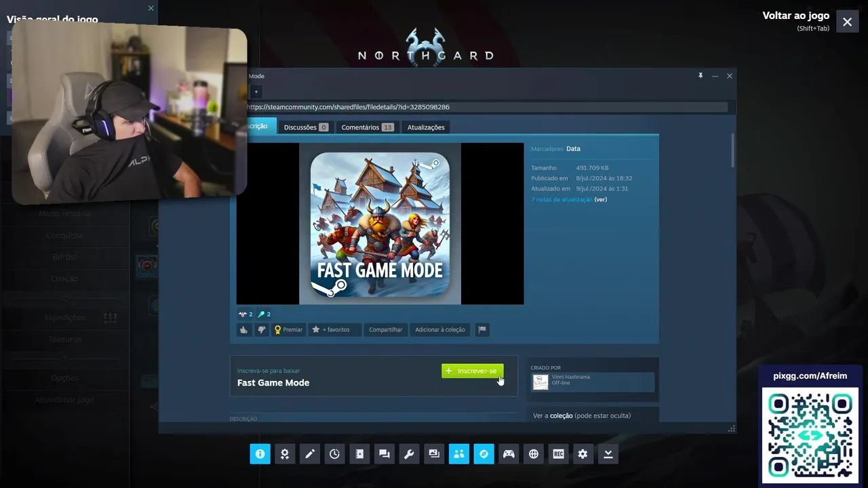This screenshot has width=868, height=488.
Task: Click Compartilhar share button
Action: coord(386,330)
